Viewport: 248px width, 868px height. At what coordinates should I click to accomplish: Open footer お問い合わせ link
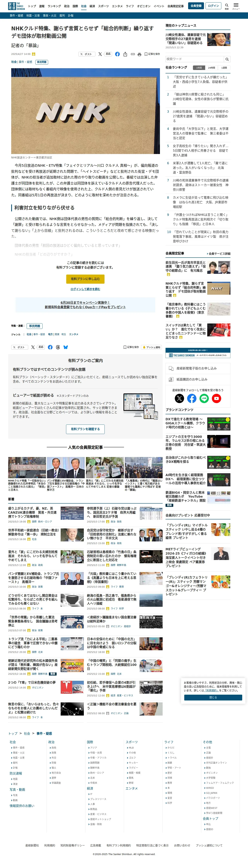point(182,845)
